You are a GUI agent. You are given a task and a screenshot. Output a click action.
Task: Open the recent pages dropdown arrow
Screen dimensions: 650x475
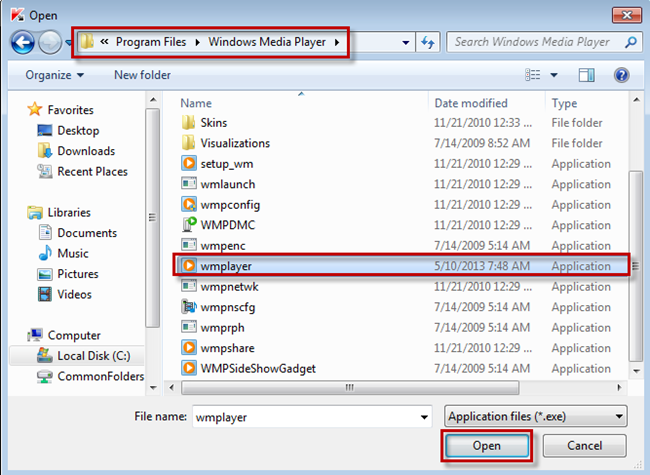pos(68,42)
